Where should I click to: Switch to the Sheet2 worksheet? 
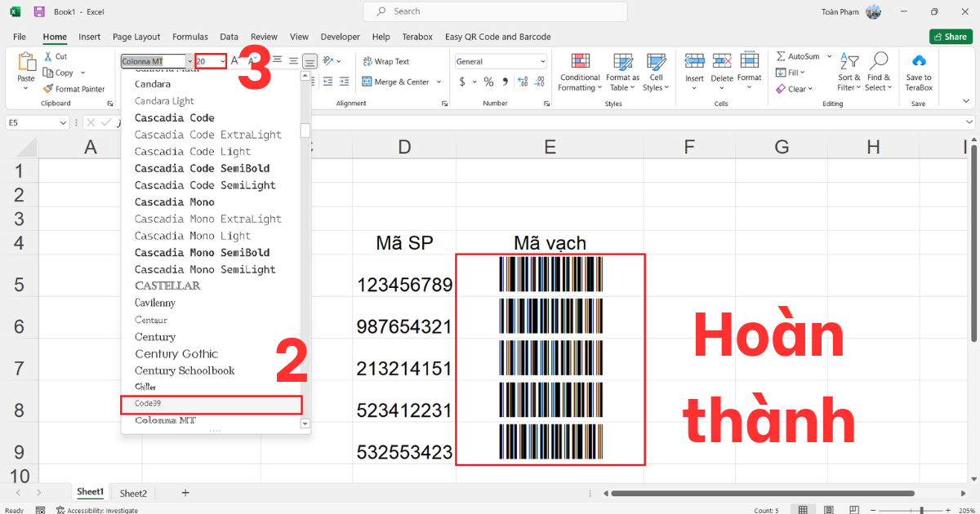[x=132, y=493]
